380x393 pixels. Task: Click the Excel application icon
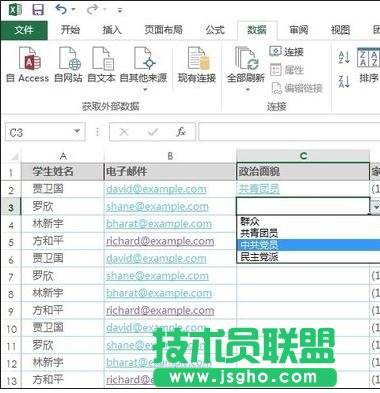tap(14, 10)
